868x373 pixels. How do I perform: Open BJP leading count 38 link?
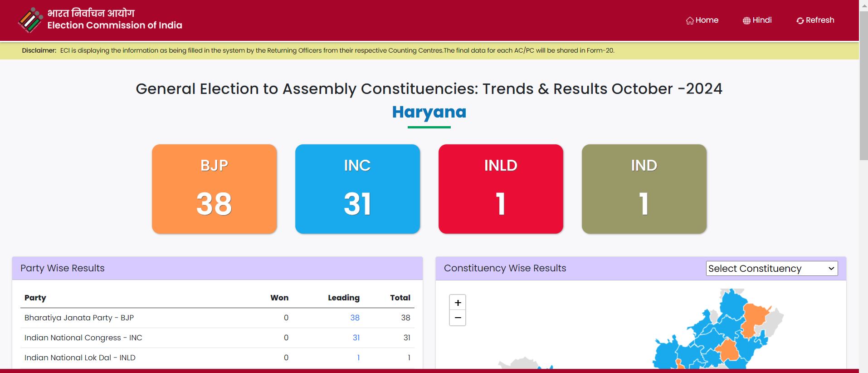[355, 318]
